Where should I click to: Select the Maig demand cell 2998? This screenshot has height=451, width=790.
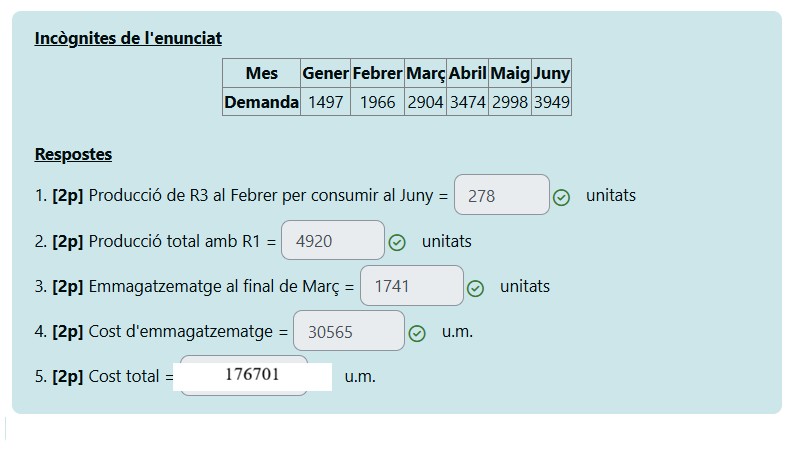pos(510,102)
